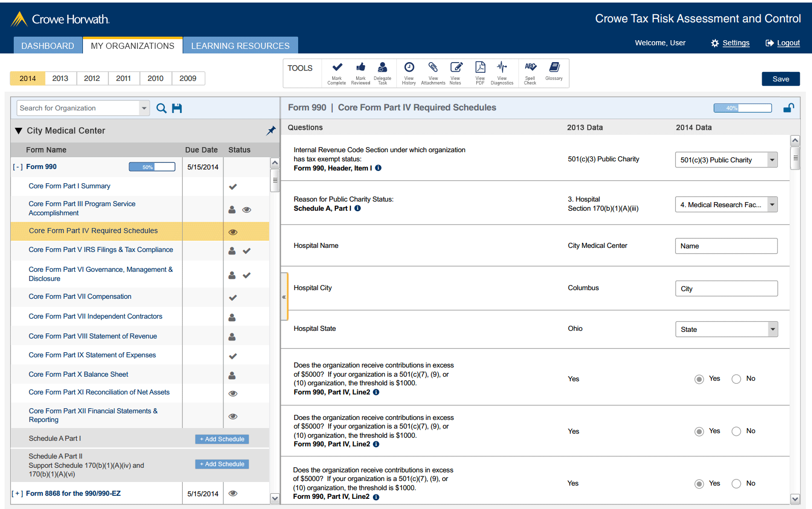Run View Diagnostics tool

[x=502, y=72]
